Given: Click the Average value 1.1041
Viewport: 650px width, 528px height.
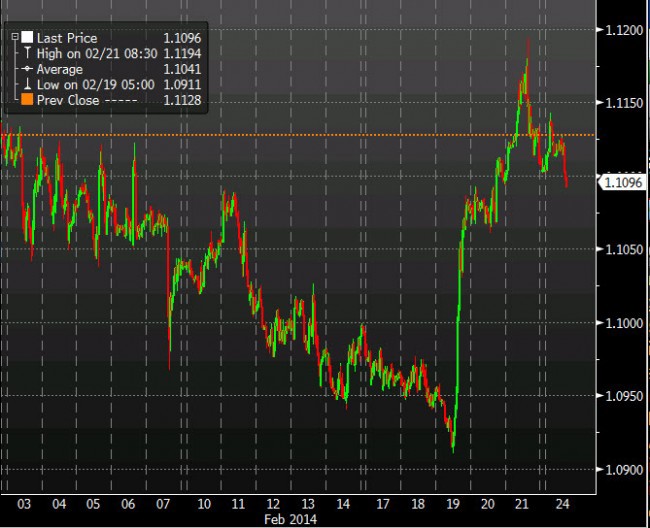Looking at the screenshot, I should (x=182, y=69).
